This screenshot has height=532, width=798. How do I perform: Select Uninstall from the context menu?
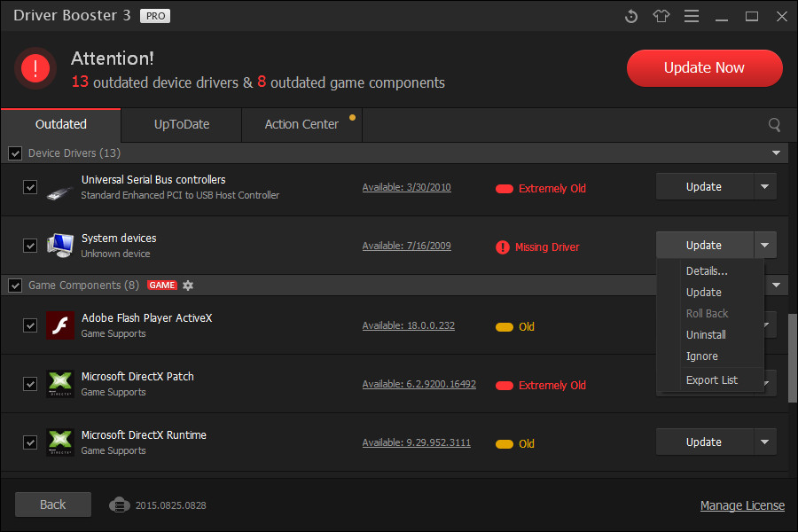(706, 334)
